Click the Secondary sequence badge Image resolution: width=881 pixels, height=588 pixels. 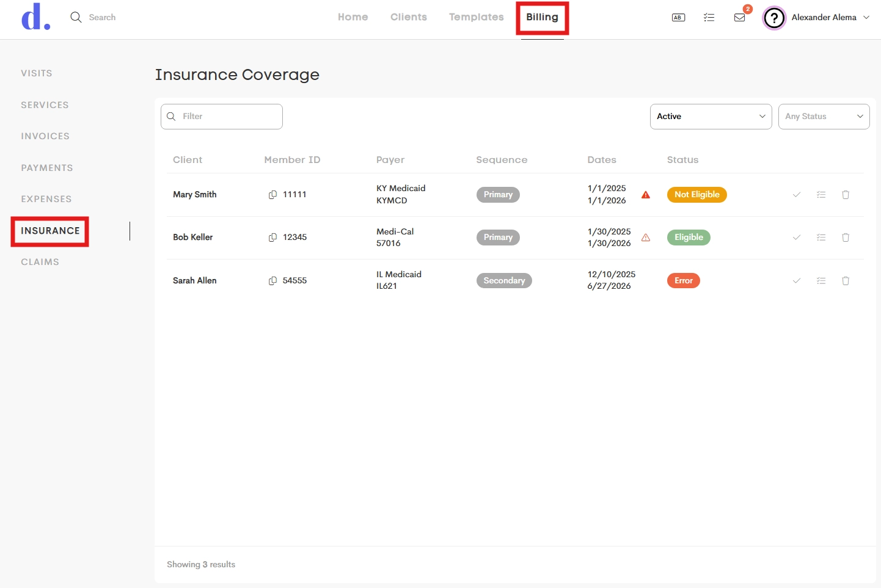[x=504, y=281]
